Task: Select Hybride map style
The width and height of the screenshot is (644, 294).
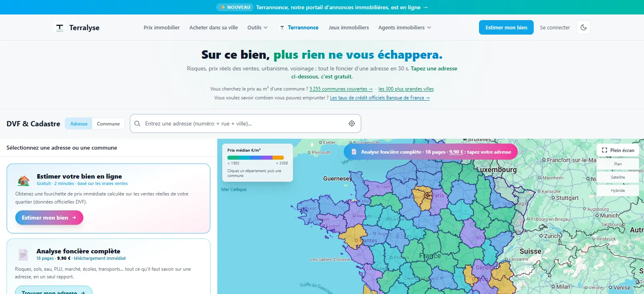Action: click(x=618, y=190)
